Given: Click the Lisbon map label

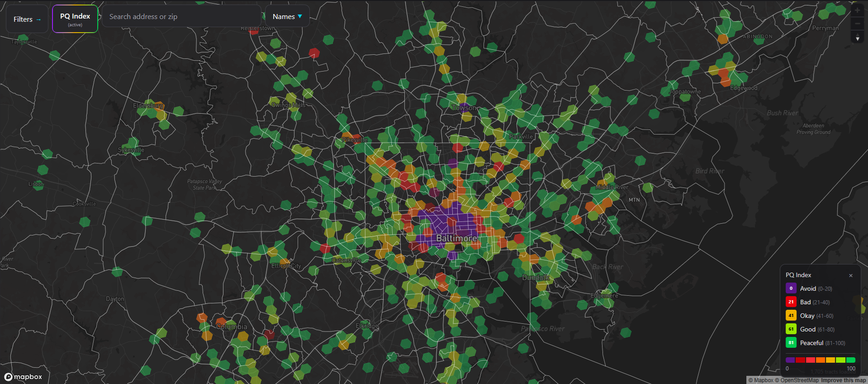Looking at the screenshot, I should [x=36, y=184].
